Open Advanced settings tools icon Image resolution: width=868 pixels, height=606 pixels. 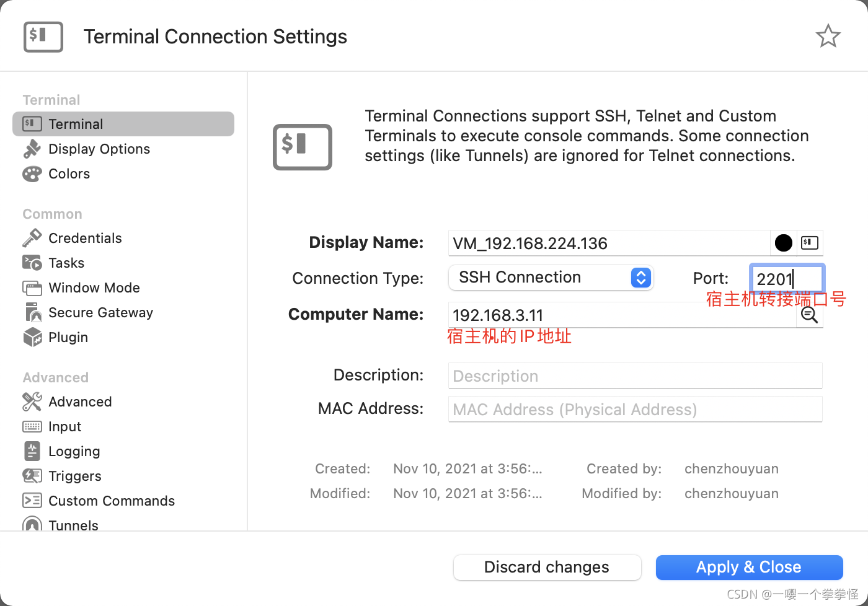pos(32,402)
